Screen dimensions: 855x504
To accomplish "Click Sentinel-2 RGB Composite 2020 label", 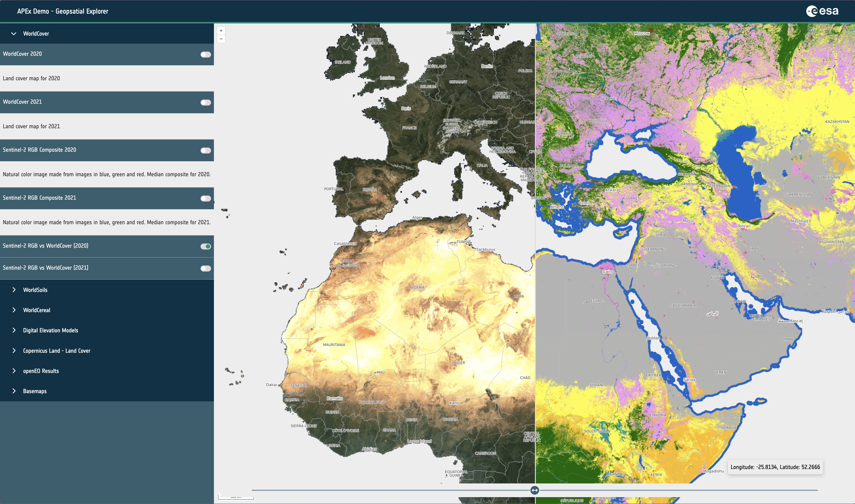I will pos(39,150).
